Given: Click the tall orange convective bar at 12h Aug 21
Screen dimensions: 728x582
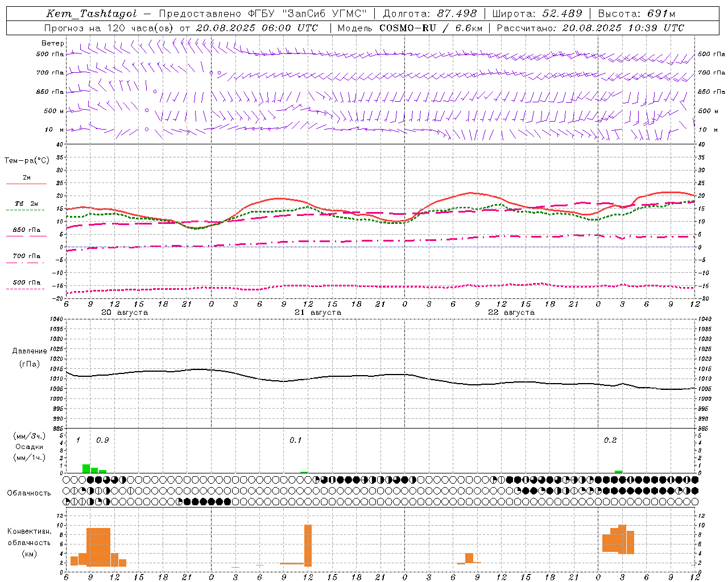Looking at the screenshot, I should (x=308, y=546).
